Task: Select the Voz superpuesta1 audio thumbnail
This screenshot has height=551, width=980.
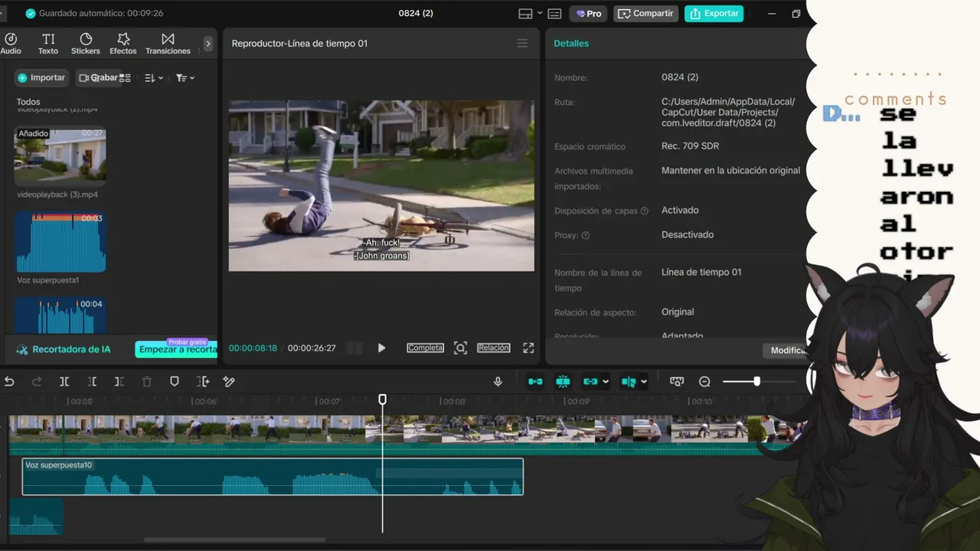Action: pos(60,243)
